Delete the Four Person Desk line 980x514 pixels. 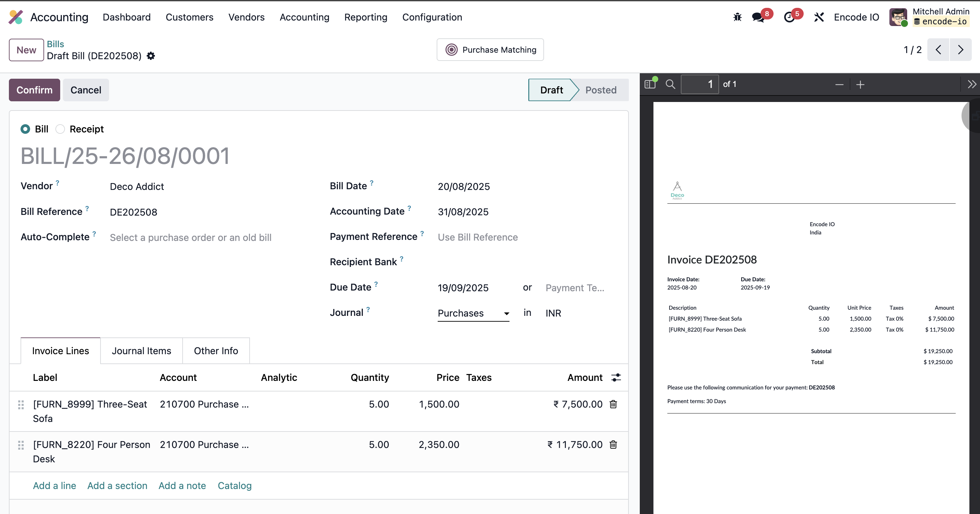(613, 445)
